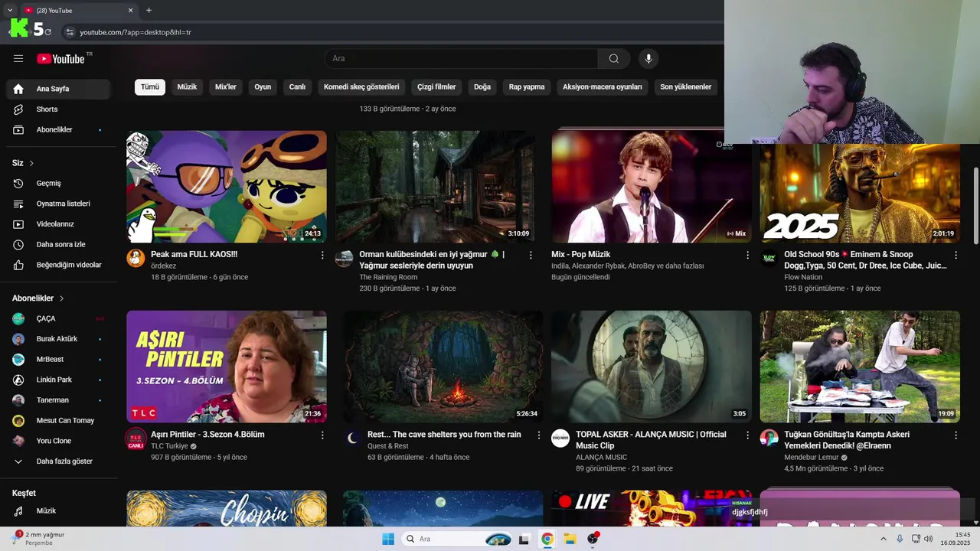
Task: Select the Oyun filter chip
Action: point(263,87)
